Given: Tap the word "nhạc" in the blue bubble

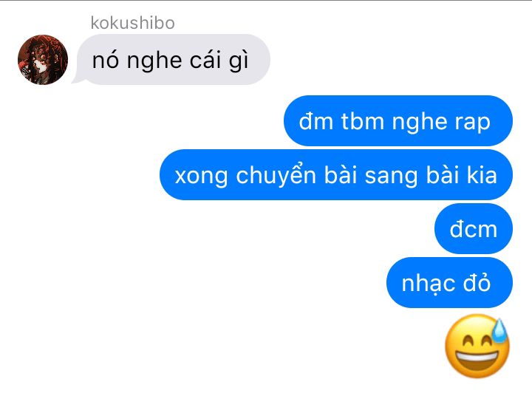Looking at the screenshot, I should pyautogui.click(x=428, y=284).
